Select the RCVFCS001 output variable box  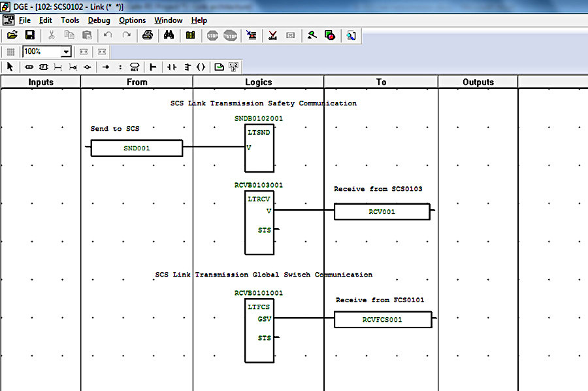(382, 319)
